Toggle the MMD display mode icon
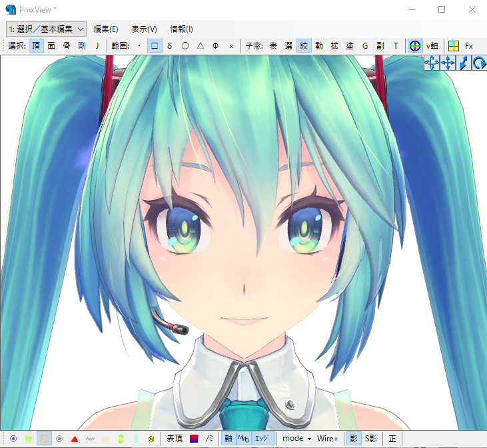The width and height of the screenshot is (487, 448). click(244, 439)
